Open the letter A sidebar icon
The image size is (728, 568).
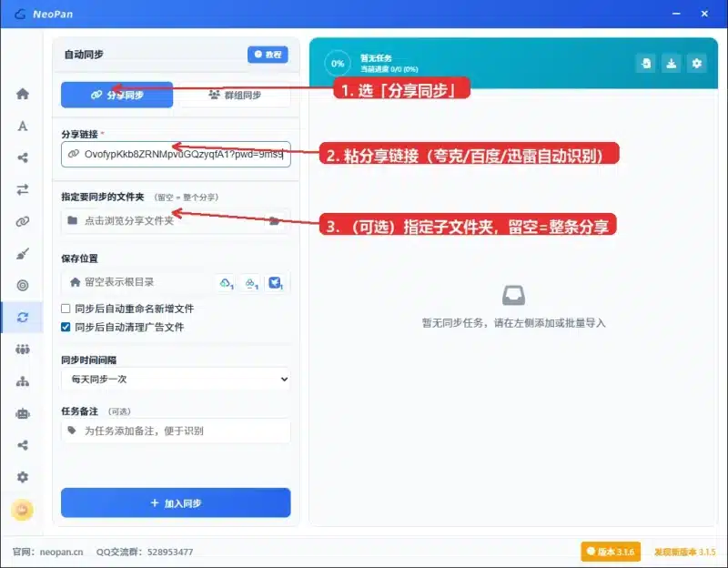click(x=22, y=126)
